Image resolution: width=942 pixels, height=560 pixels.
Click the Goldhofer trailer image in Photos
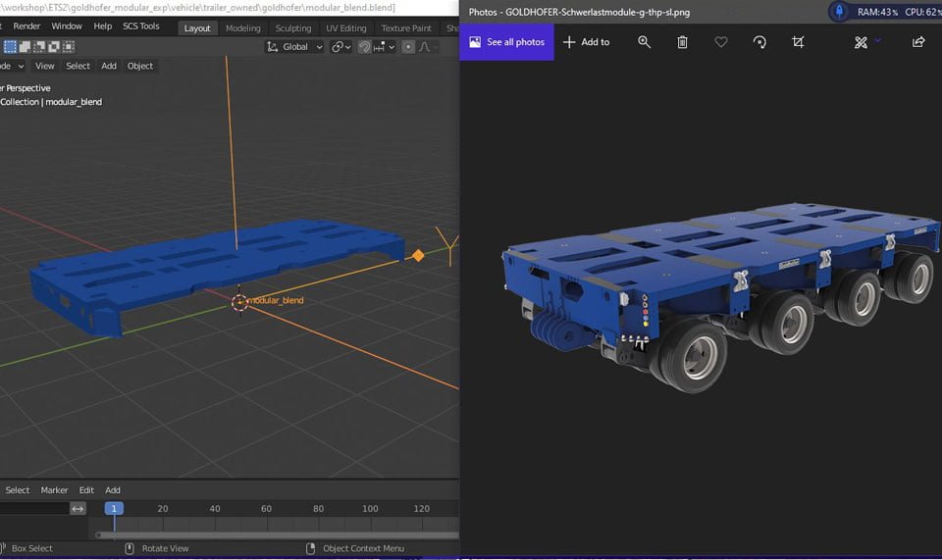721,297
